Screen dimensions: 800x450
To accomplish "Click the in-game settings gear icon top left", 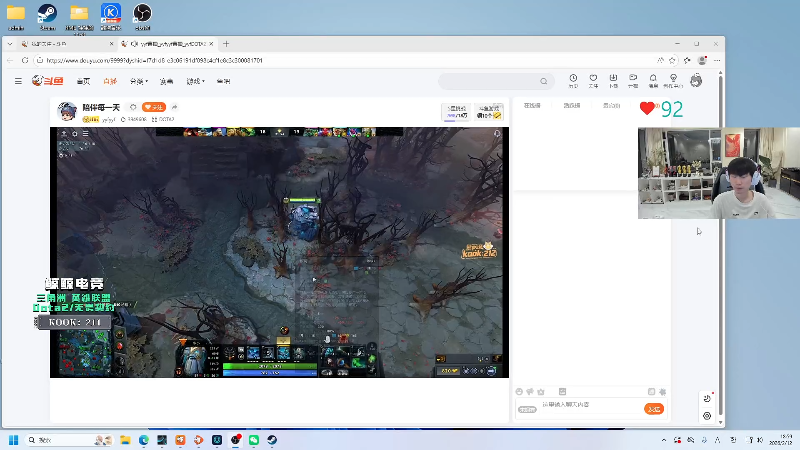I will click(x=74, y=134).
